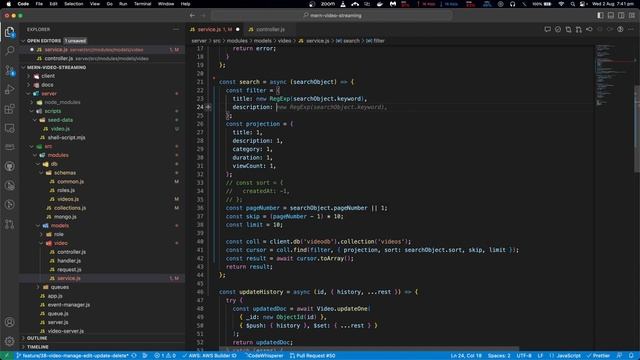
Task: Click Spaces: 2 indentation setting
Action: 499,356
